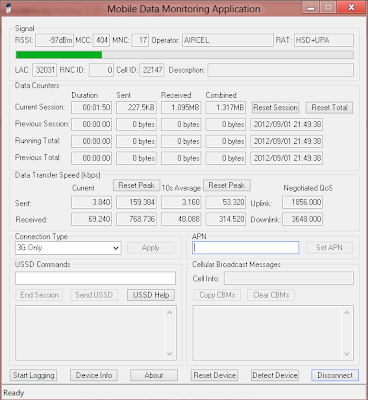Viewport: 368px width, 400px height.
Task: Click the Ready status bar text
Action: tap(14, 393)
